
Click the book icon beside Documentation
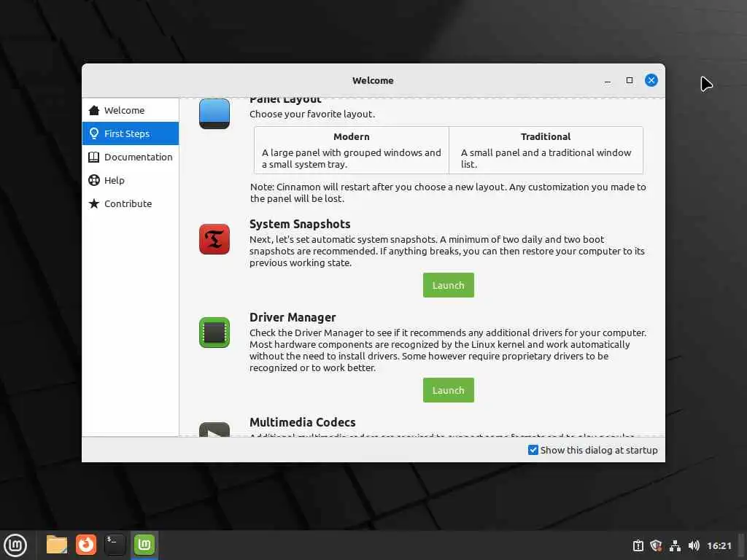coord(94,157)
